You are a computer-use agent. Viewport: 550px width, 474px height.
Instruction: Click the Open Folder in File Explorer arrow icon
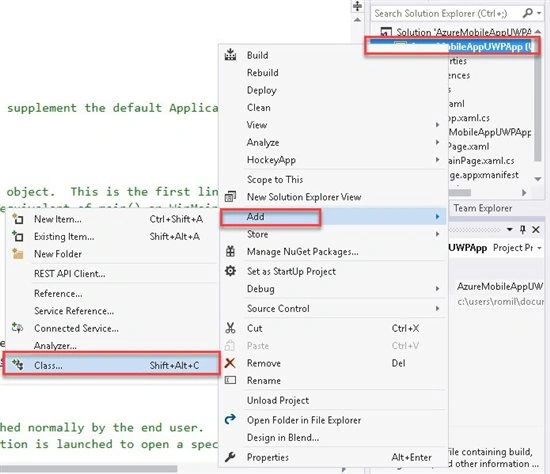pyautogui.click(x=230, y=419)
